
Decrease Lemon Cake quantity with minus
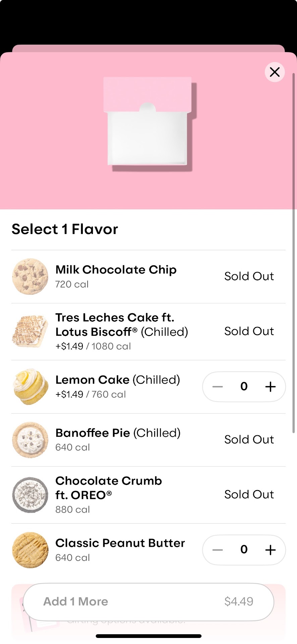coord(218,387)
